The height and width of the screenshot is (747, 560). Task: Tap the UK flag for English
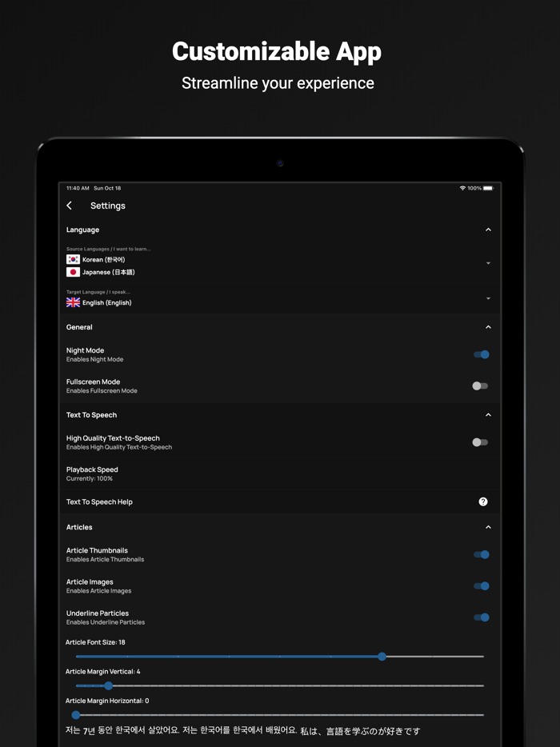tap(73, 302)
